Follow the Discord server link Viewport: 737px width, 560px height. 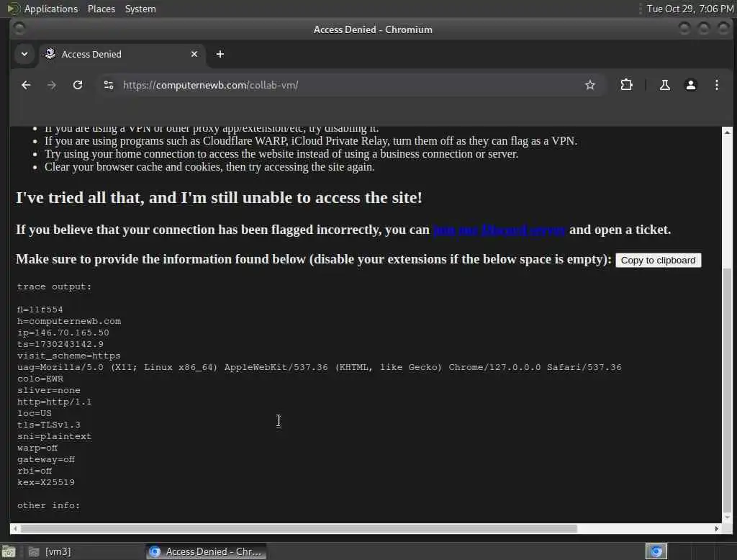click(499, 230)
